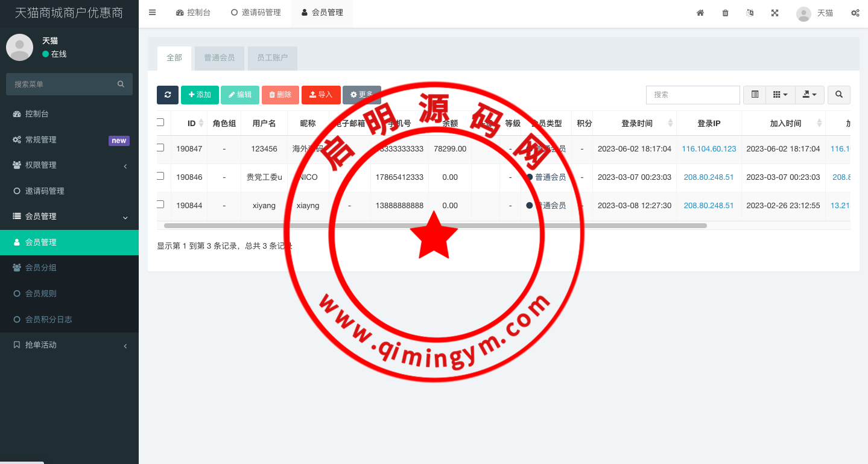Screen dimensions: 868x464
Task: Tick the checkbox for row 190844
Action: pos(160,205)
